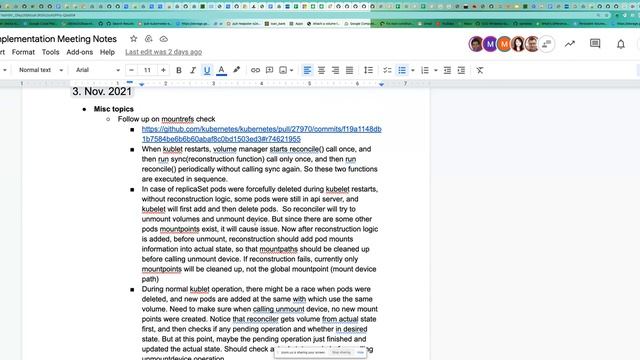Insert an image using the toolbar image icon
The width and height of the screenshot is (640, 360).
tap(283, 70)
